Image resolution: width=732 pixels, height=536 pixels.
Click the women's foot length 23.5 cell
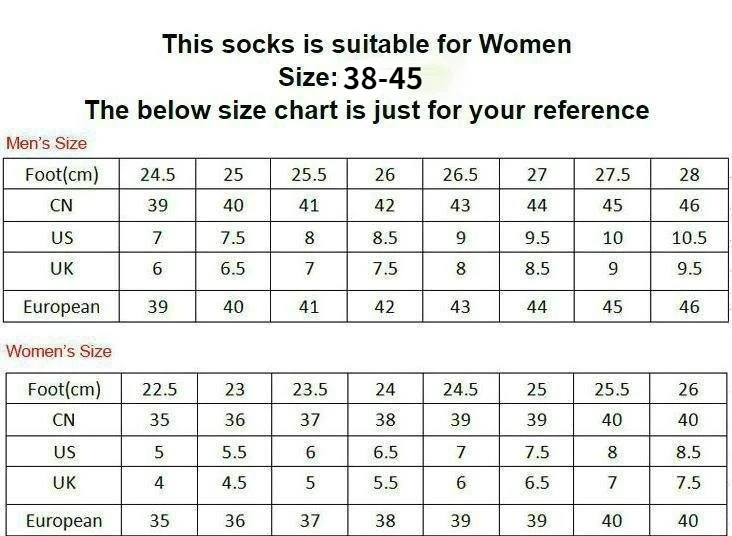[310, 388]
